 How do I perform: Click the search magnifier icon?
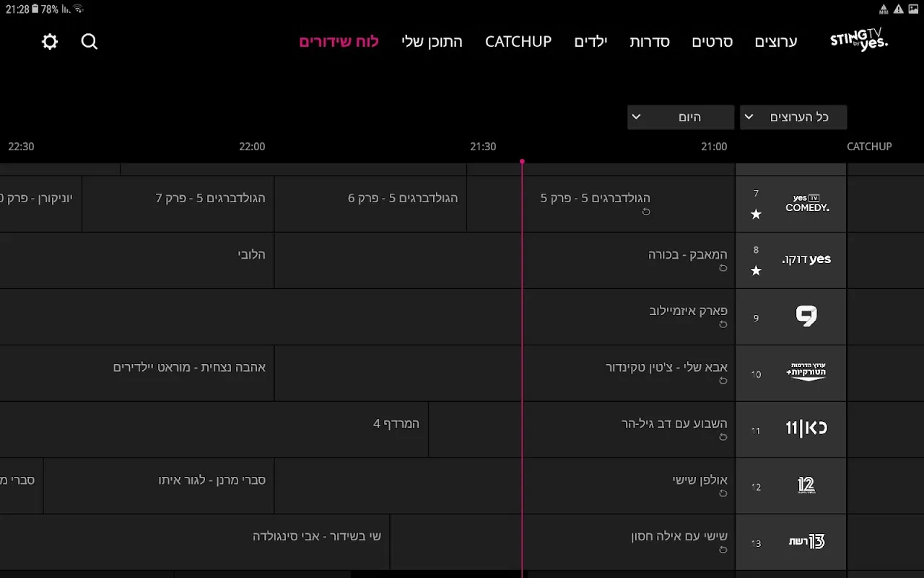[90, 42]
